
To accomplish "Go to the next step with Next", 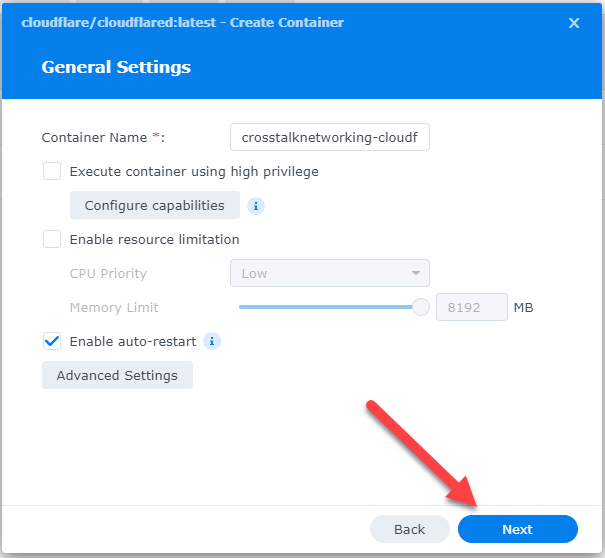I will coord(517,529).
